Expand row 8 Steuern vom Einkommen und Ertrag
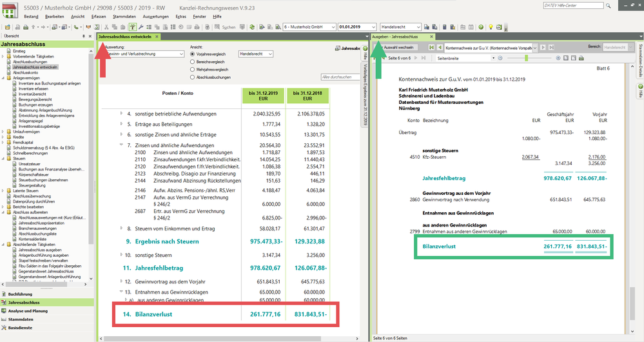This screenshot has width=644, height=342. pyautogui.click(x=121, y=228)
